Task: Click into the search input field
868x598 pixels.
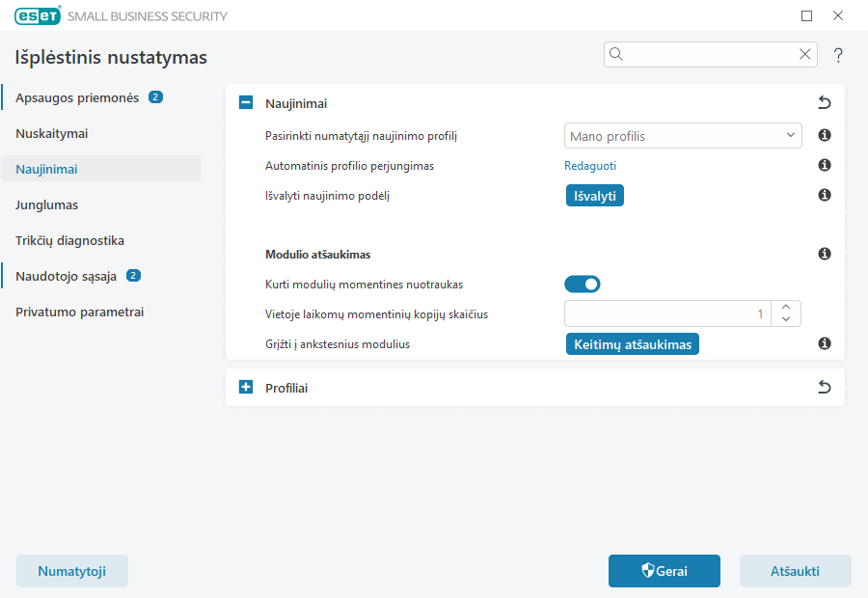Action: pyautogui.click(x=709, y=55)
